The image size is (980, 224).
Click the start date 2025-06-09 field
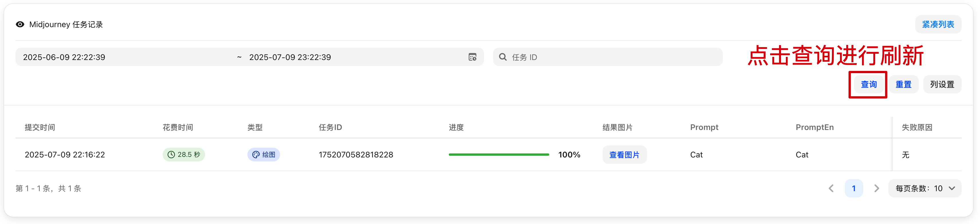pos(64,57)
